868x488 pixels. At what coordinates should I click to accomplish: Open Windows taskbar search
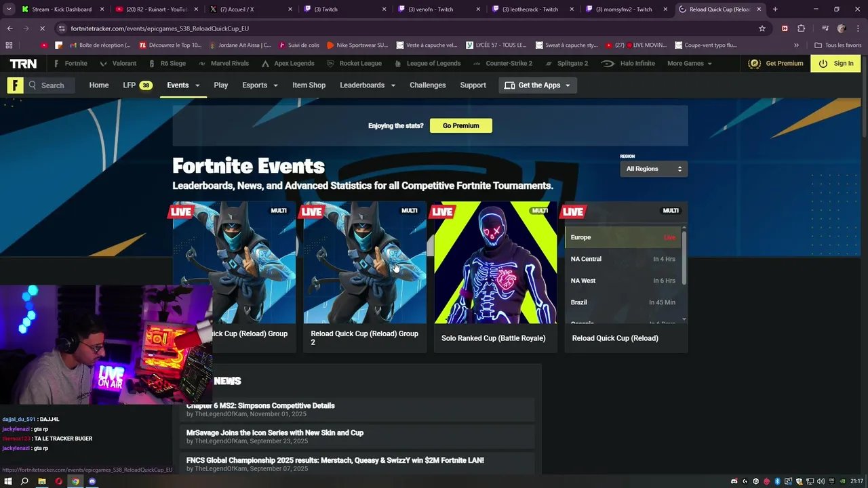click(24, 481)
